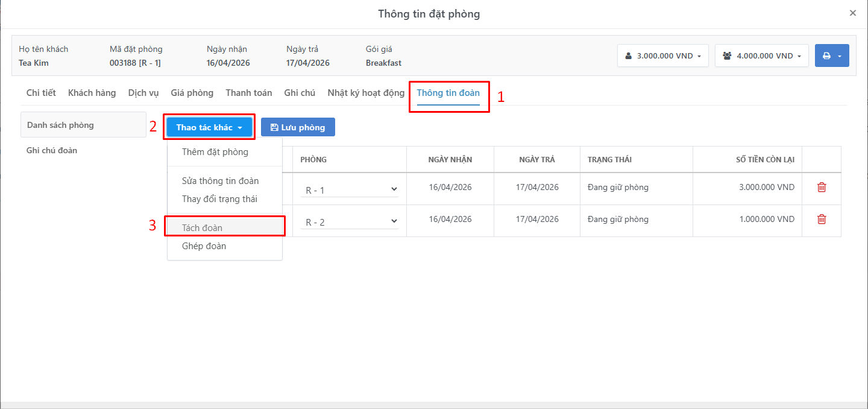Switch to the Chi tiết tab
The height and width of the screenshot is (409, 868).
[41, 93]
